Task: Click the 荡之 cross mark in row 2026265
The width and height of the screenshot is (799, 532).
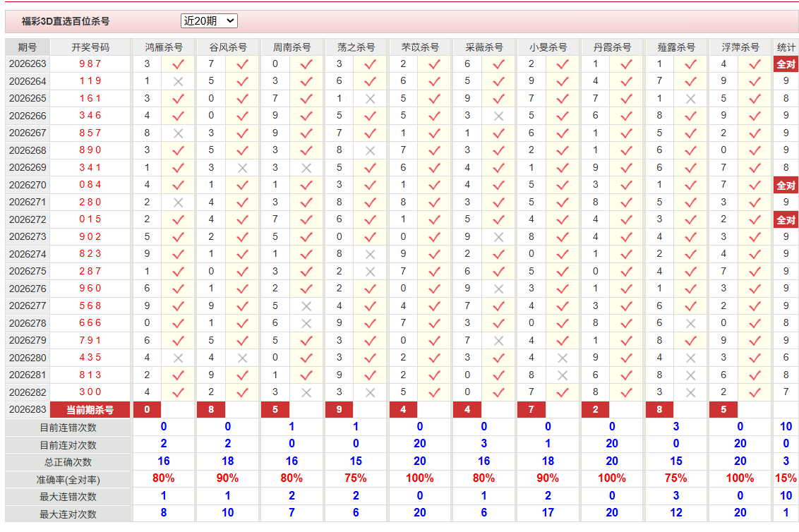Action: click(x=371, y=99)
